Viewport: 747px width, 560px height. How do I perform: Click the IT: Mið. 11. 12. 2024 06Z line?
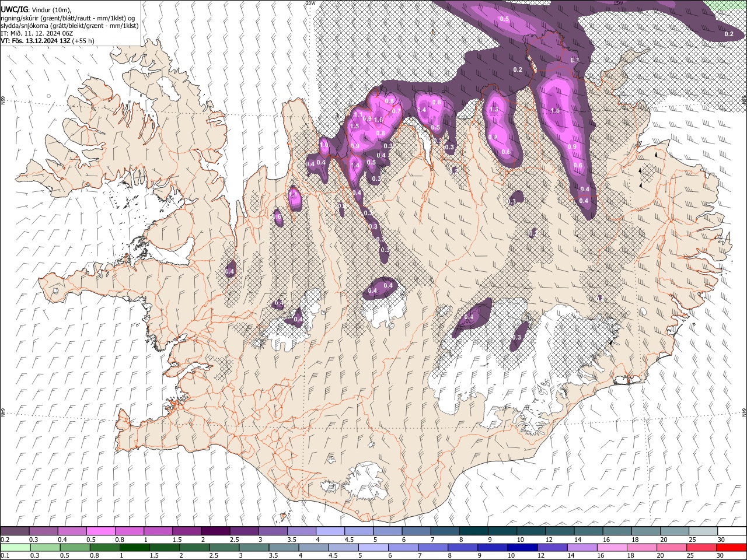click(x=37, y=33)
